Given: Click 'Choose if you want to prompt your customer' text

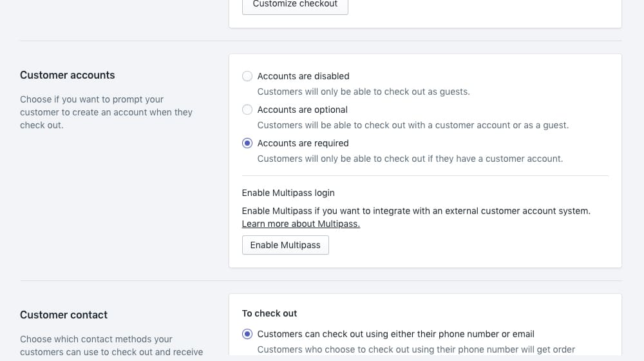Looking at the screenshot, I should [106, 112].
